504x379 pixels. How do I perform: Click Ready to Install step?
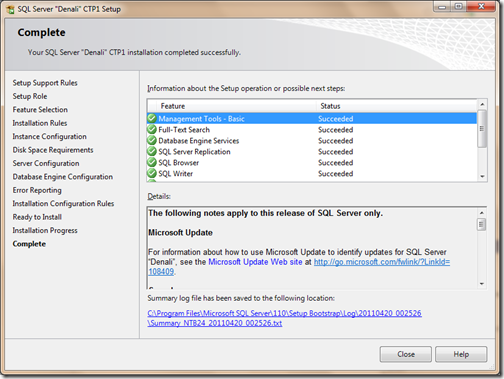(37, 217)
